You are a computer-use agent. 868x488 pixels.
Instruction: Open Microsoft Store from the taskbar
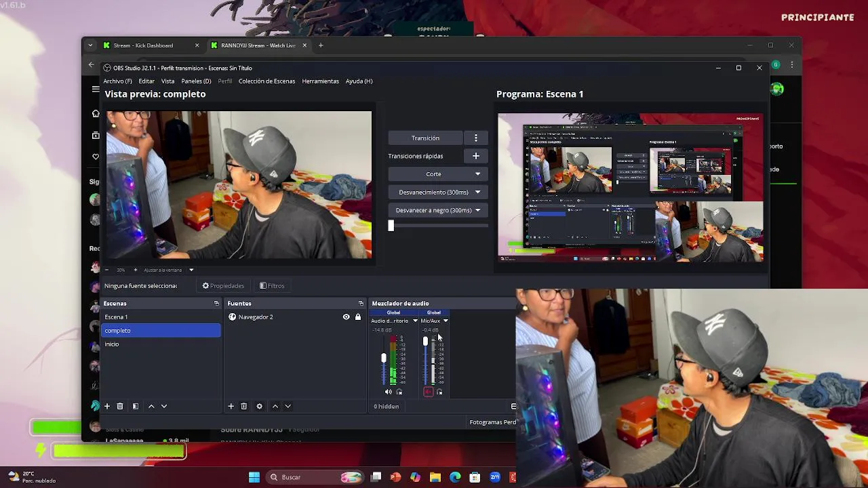click(x=475, y=477)
